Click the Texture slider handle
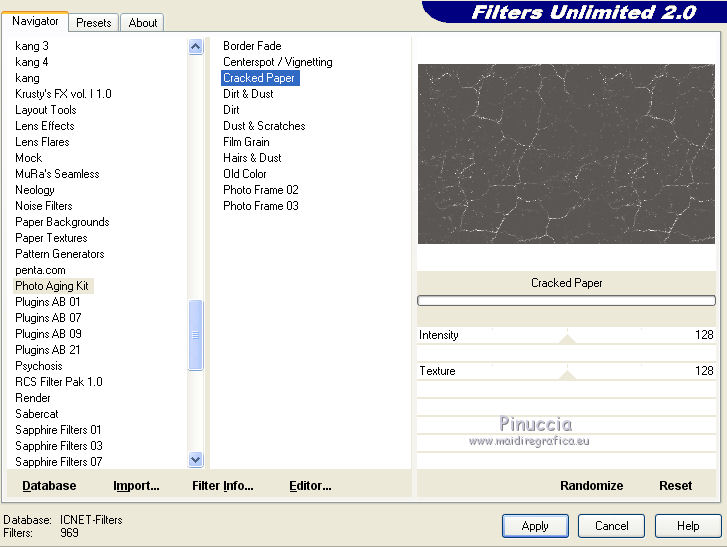Viewport: 727px width, 547px height. [x=567, y=375]
